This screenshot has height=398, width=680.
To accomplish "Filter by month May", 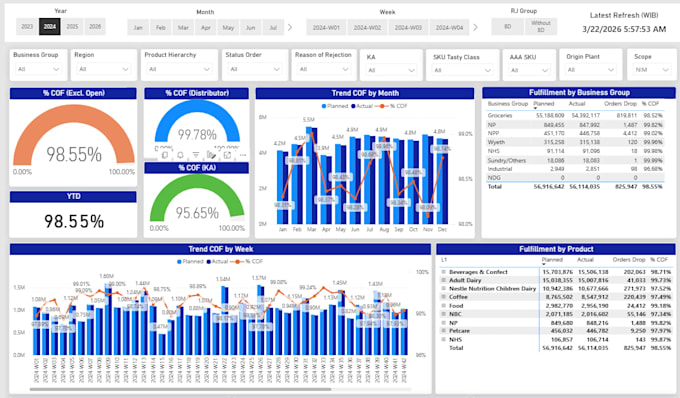I will 228,27.
